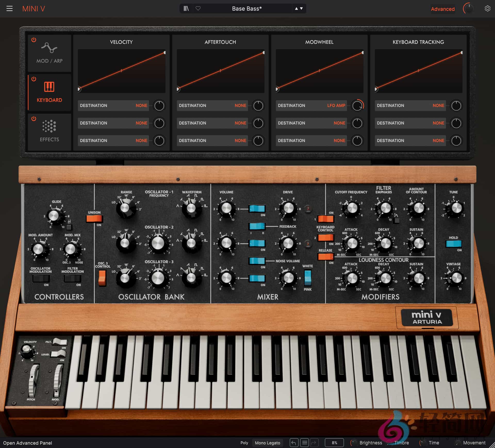Viewport: 495px width, 448px height.
Task: Adjust the Brightness macro knob
Action: point(354,443)
